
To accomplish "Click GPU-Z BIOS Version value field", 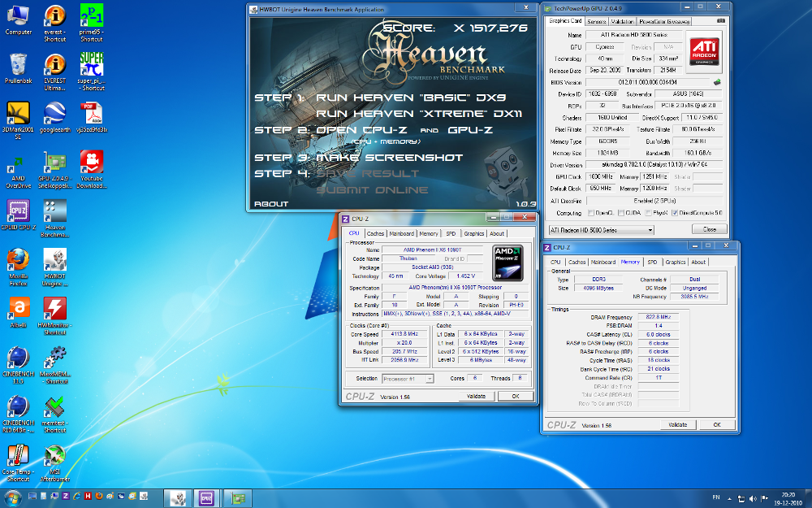I will coord(648,82).
